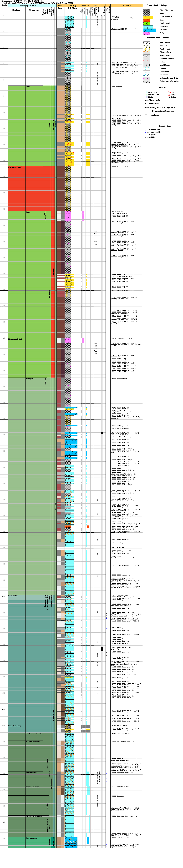Viewport: 183px width, 868px height.
Task: Click the Dakota formation label
Action: [28, 87]
